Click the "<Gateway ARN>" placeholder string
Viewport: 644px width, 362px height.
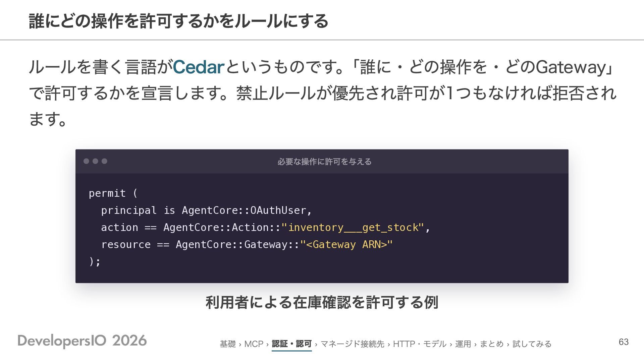coord(346,245)
